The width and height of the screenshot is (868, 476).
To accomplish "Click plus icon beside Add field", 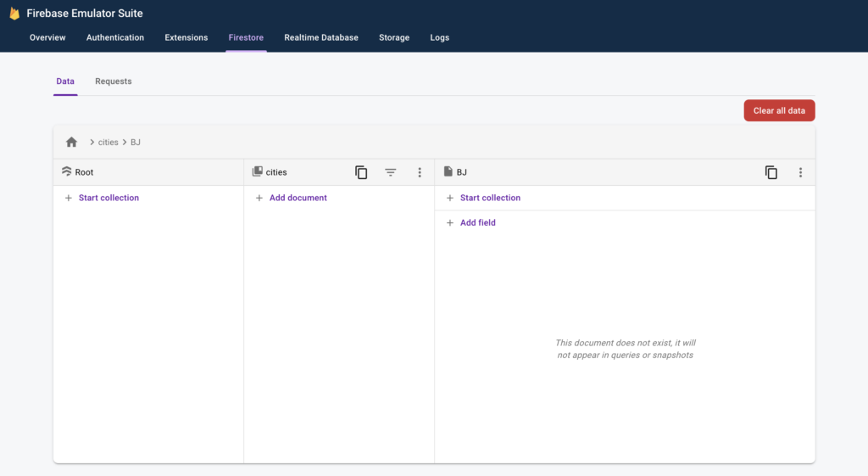I will [x=449, y=223].
